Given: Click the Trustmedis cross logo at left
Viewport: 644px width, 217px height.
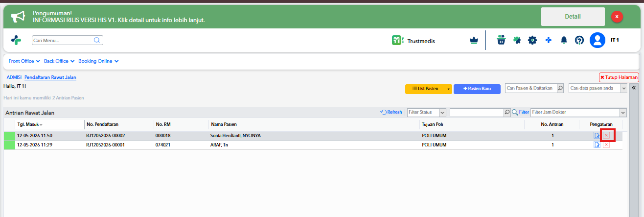Looking at the screenshot, I should click(16, 41).
